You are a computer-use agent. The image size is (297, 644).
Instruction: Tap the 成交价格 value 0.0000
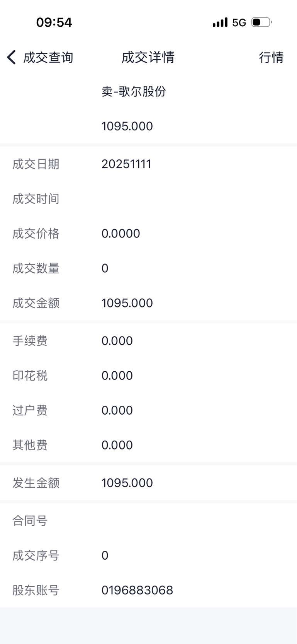(120, 234)
